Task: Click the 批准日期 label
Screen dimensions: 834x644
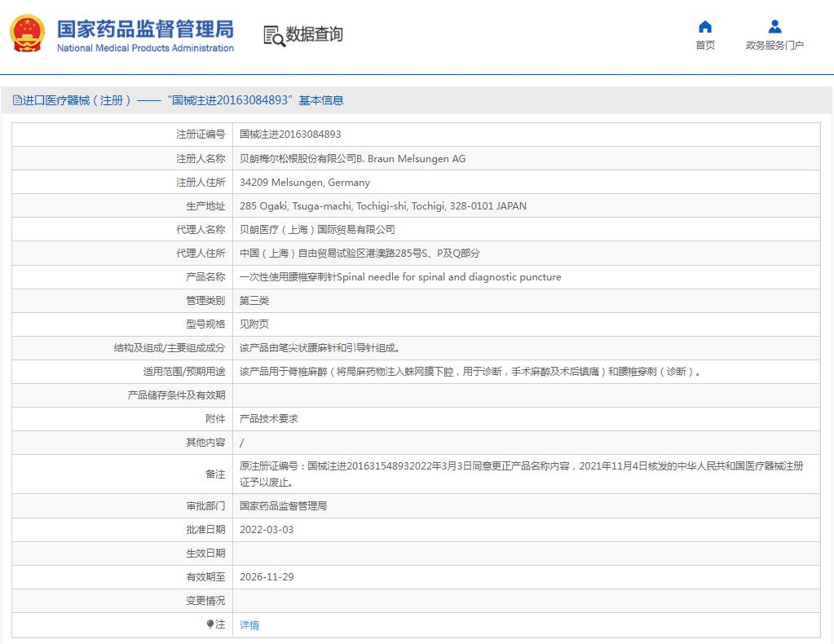Action: pos(205,530)
